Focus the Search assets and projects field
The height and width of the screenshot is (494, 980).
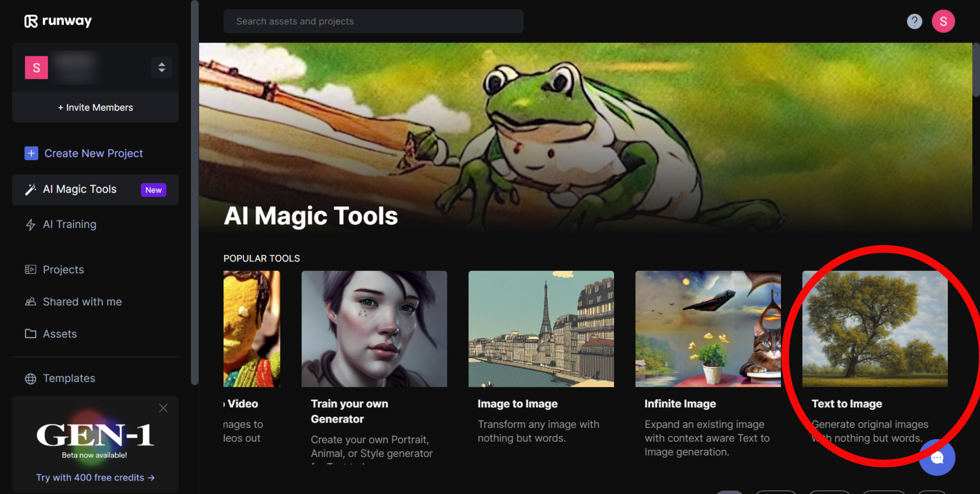(x=373, y=21)
